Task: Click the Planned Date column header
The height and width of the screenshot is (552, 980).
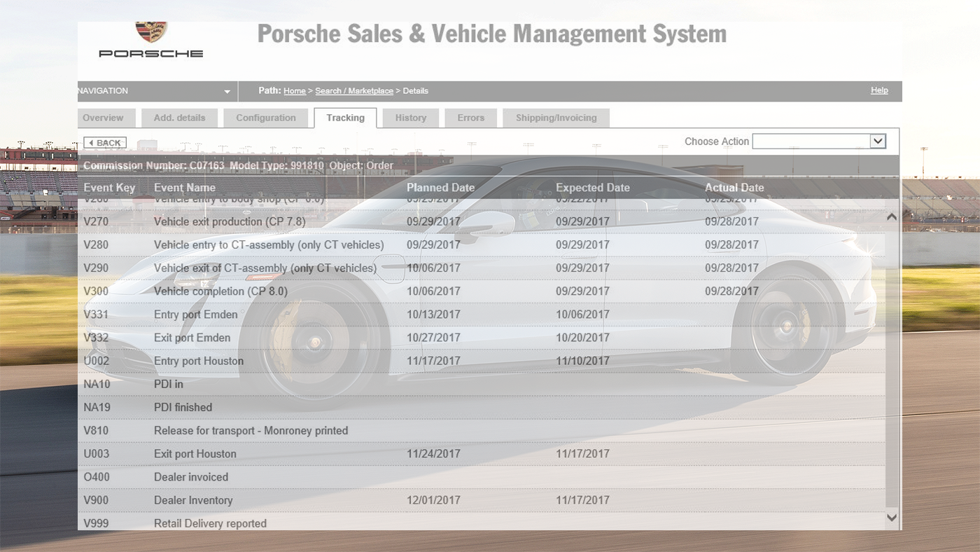Action: [441, 188]
